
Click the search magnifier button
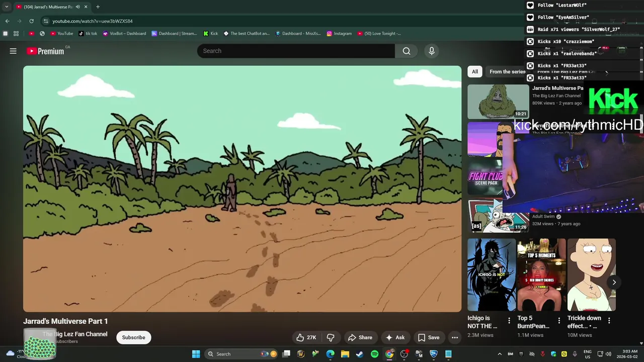point(407,51)
